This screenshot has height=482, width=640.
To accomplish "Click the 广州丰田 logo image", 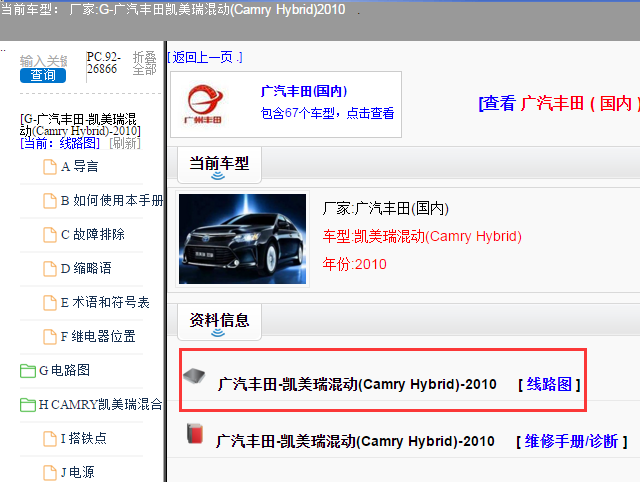I will pos(204,104).
